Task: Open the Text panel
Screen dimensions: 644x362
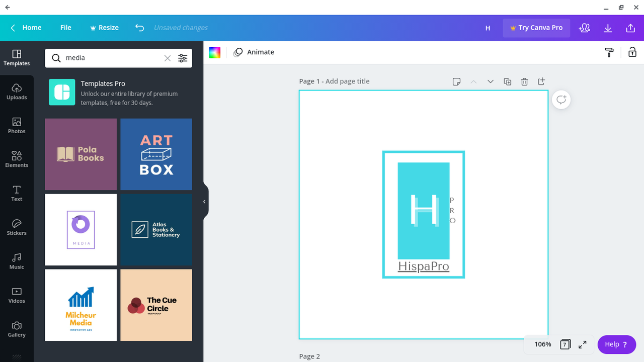Action: 17,194
